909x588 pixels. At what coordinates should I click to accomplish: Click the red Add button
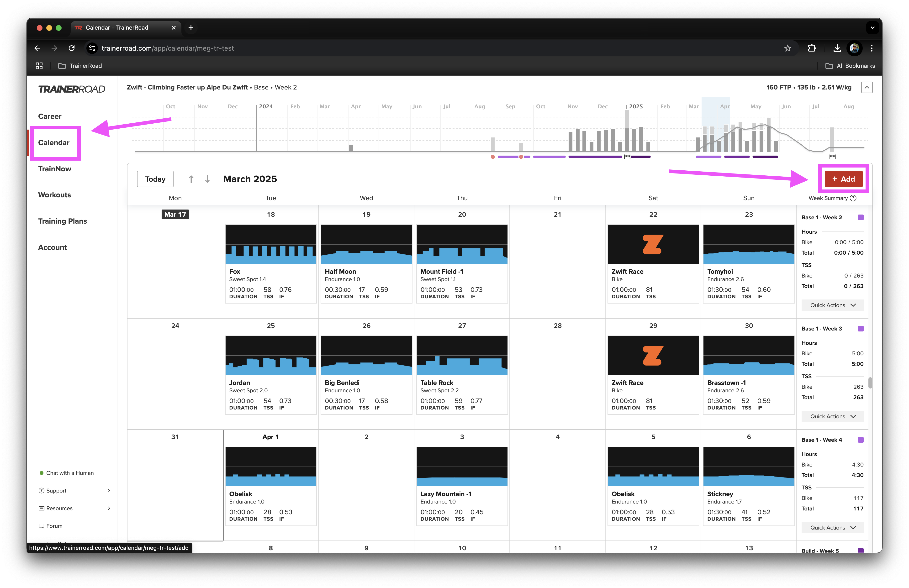(843, 179)
